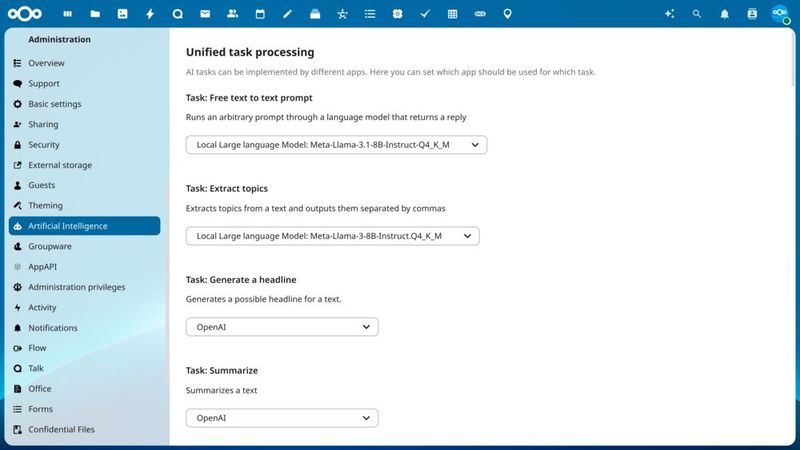The height and width of the screenshot is (450, 800).
Task: Click the 'Task: Free text to text prompt' label
Action: 249,98
